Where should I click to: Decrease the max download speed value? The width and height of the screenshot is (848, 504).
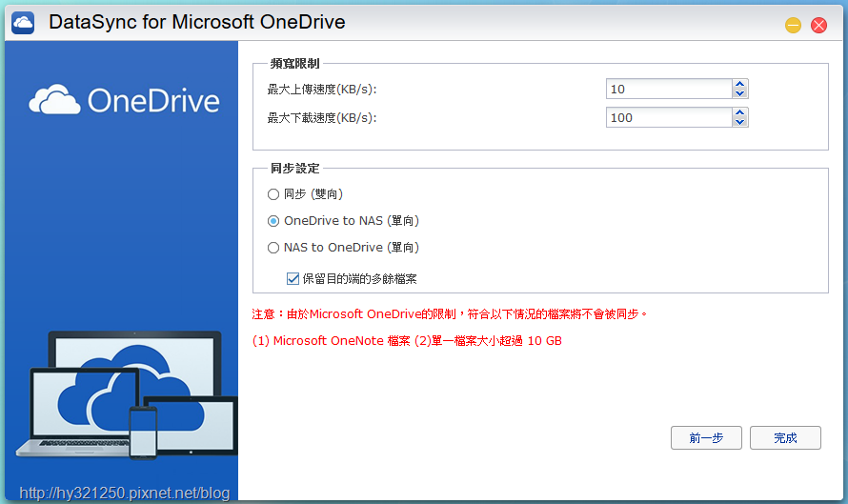point(739,122)
